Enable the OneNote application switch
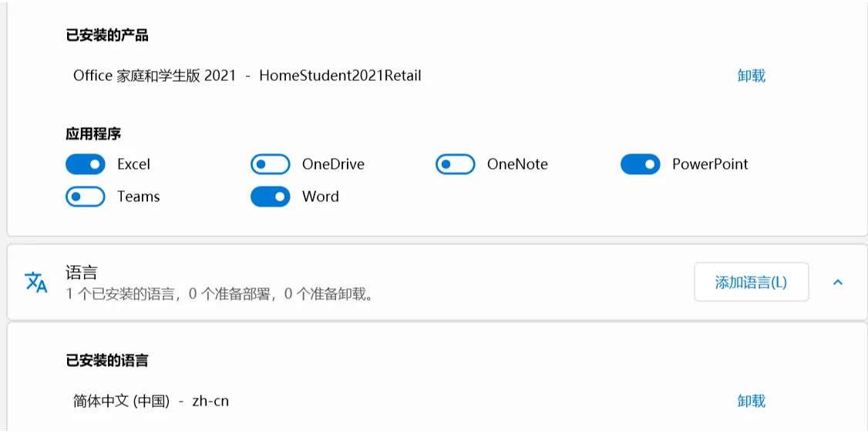This screenshot has width=868, height=434. pyautogui.click(x=455, y=164)
